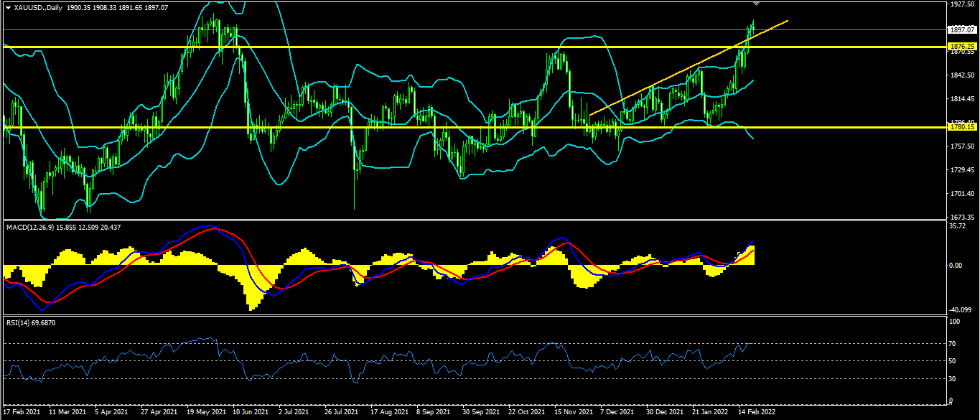The height and width of the screenshot is (420, 980).
Task: Click the 1897.07 current price tag
Action: pyautogui.click(x=963, y=30)
